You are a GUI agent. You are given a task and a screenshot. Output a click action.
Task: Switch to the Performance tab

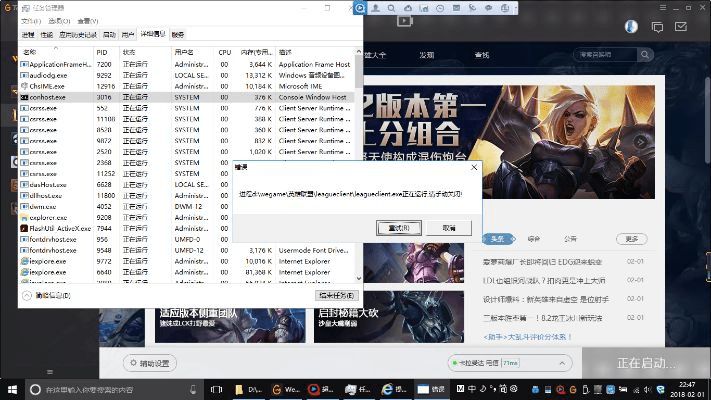[x=47, y=35]
